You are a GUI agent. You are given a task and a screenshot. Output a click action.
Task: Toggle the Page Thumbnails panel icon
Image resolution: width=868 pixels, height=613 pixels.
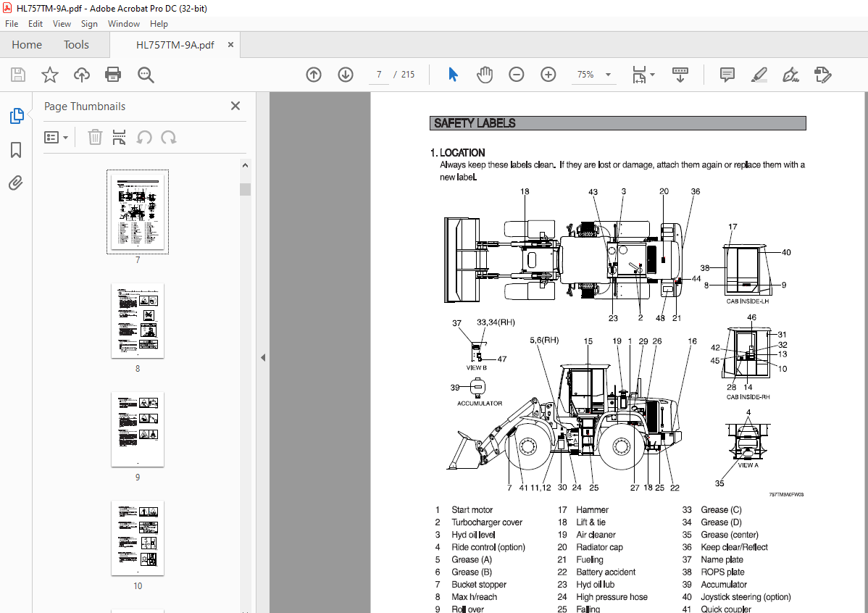coord(16,116)
